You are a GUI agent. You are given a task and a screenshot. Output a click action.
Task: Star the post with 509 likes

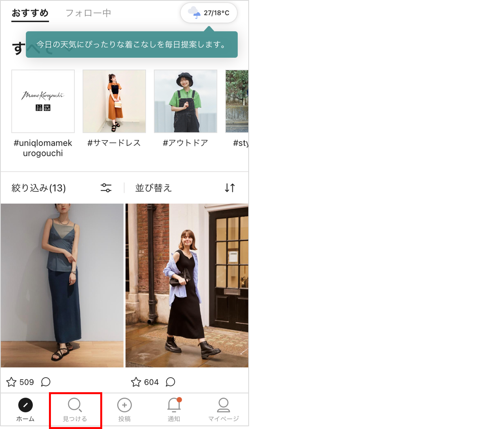pyautogui.click(x=12, y=382)
